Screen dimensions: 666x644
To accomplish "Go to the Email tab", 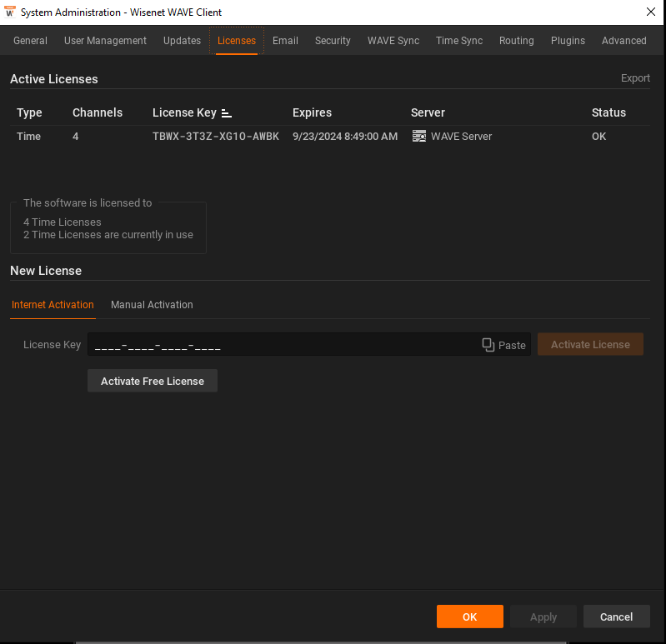I will 285,41.
